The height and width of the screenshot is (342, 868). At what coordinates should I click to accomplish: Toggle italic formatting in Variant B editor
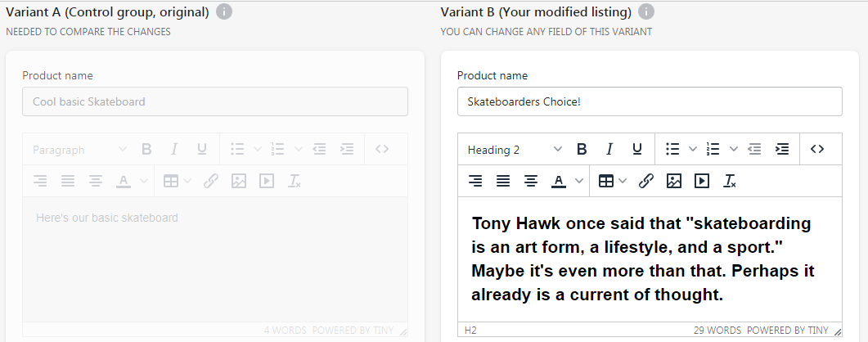click(x=609, y=149)
